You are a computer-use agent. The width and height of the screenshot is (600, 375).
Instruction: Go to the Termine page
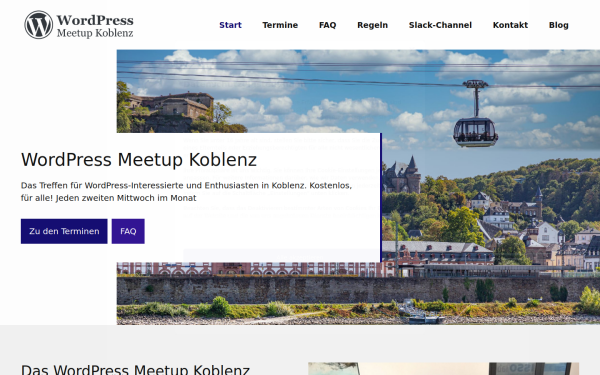280,25
